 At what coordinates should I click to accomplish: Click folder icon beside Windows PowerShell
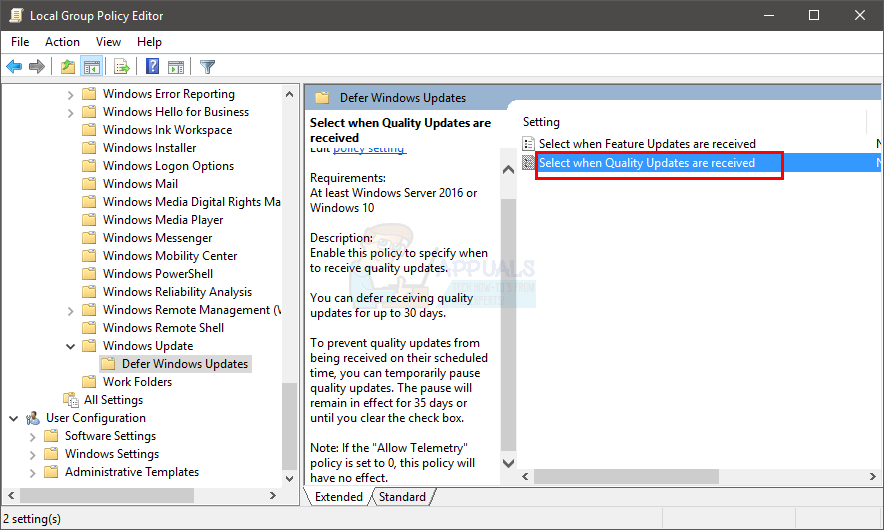coord(89,273)
